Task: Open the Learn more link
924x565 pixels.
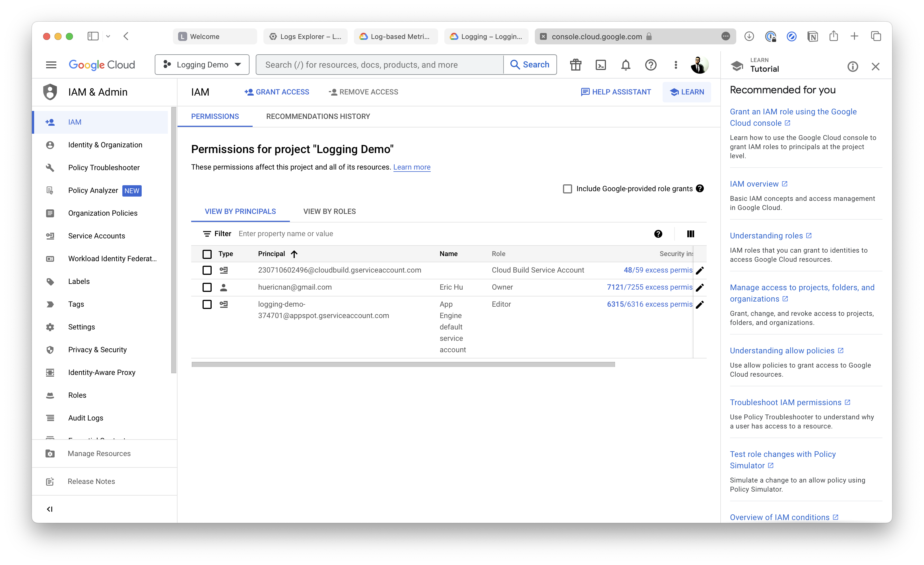Action: point(412,167)
